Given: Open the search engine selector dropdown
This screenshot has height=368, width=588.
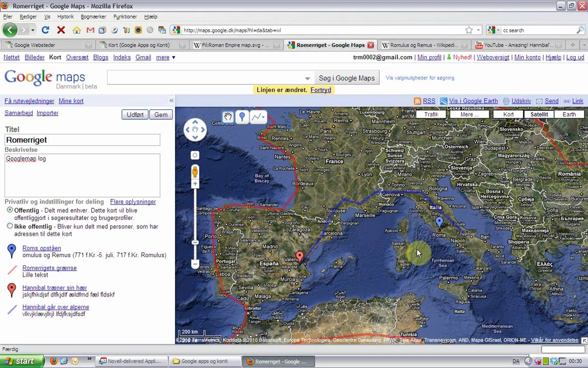Looking at the screenshot, I should (x=494, y=30).
